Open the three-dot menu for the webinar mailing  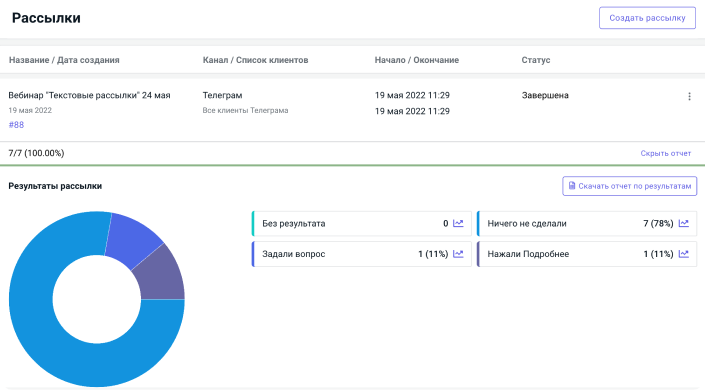coord(689,96)
